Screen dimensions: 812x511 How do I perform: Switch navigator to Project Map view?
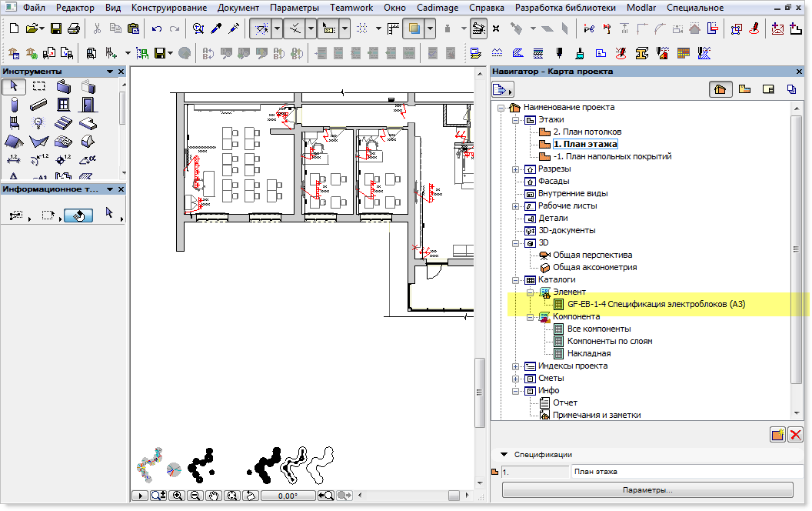coord(720,89)
